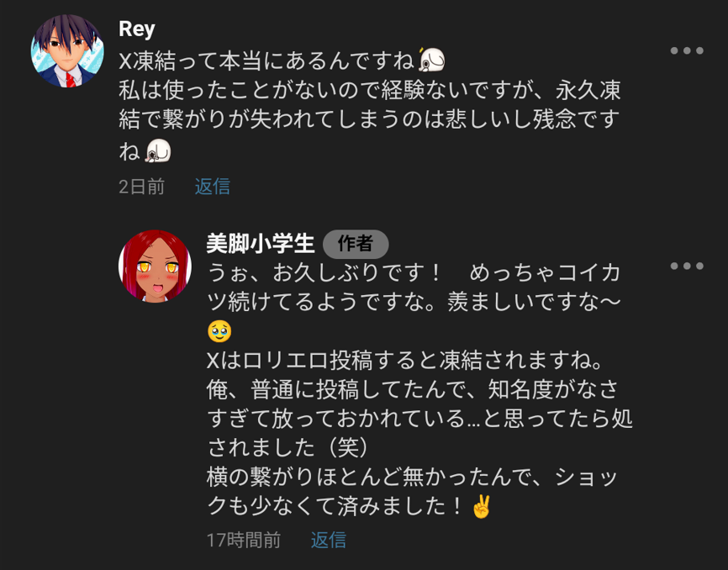Click the line starting X凍結って本当に

point(267,60)
